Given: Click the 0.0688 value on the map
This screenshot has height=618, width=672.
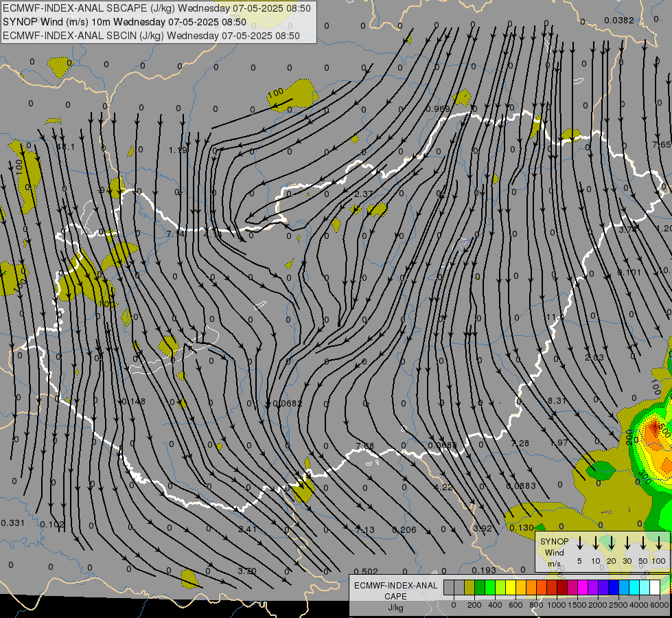Looking at the screenshot, I should click(442, 446).
